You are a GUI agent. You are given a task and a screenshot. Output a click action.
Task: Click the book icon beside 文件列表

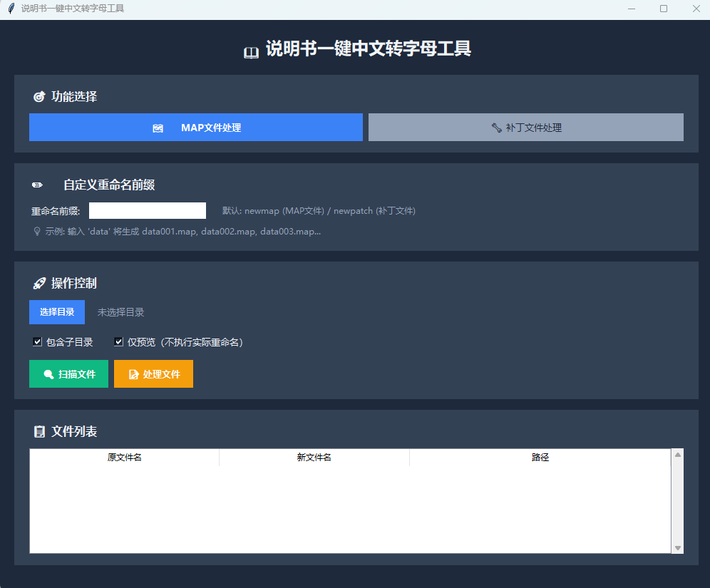(x=40, y=431)
